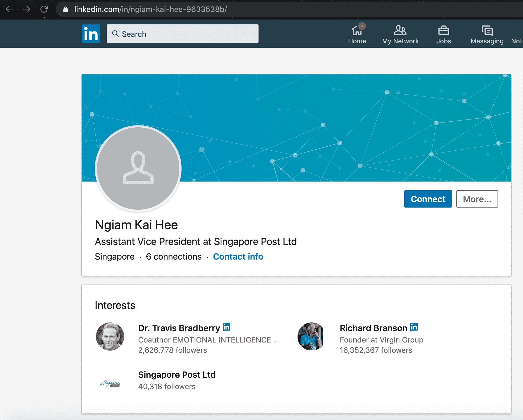The width and height of the screenshot is (523, 420).
Task: Click the lock icon in the address bar
Action: (x=65, y=9)
